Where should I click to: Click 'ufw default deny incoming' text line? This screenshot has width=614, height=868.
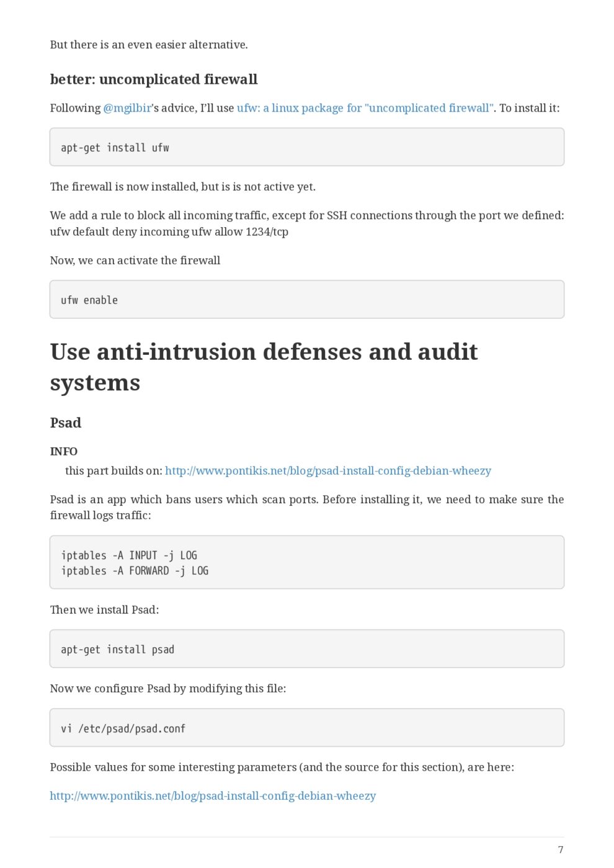(x=169, y=232)
